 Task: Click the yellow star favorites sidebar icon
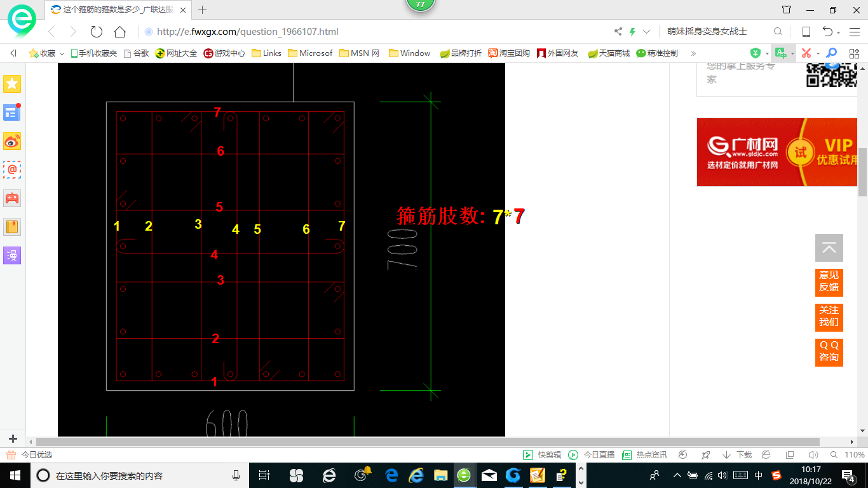tap(12, 84)
